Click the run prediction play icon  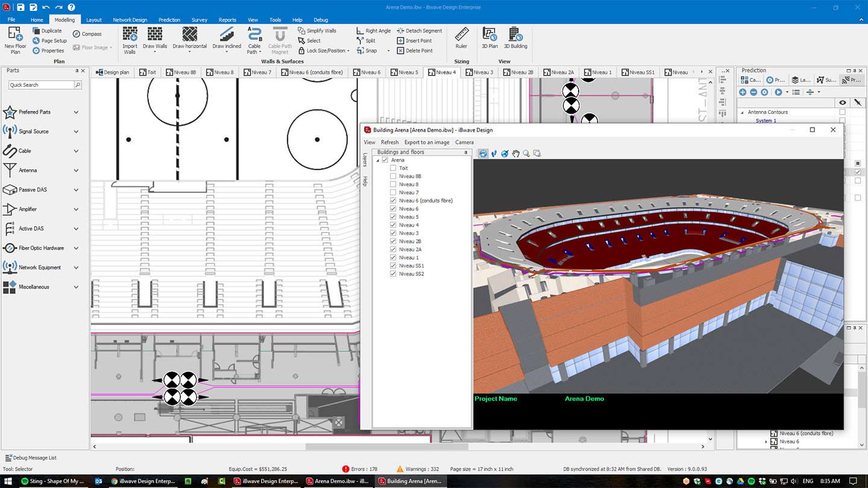point(779,92)
